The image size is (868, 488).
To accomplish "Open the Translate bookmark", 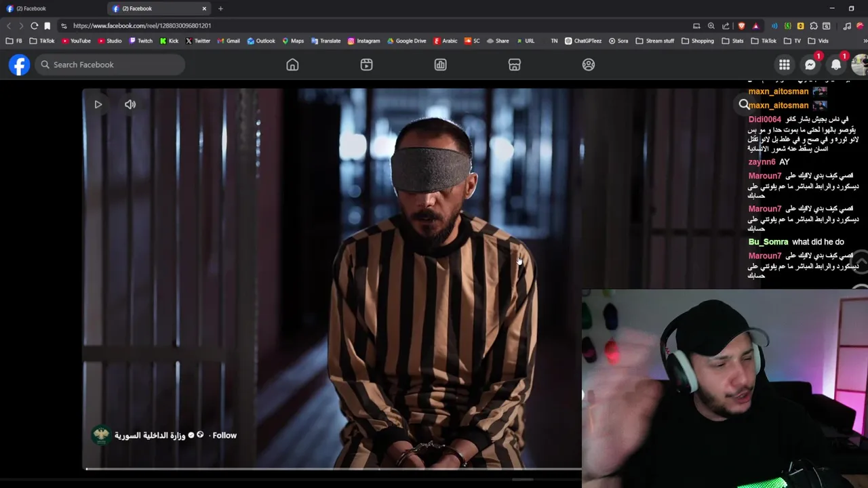I will pos(326,41).
